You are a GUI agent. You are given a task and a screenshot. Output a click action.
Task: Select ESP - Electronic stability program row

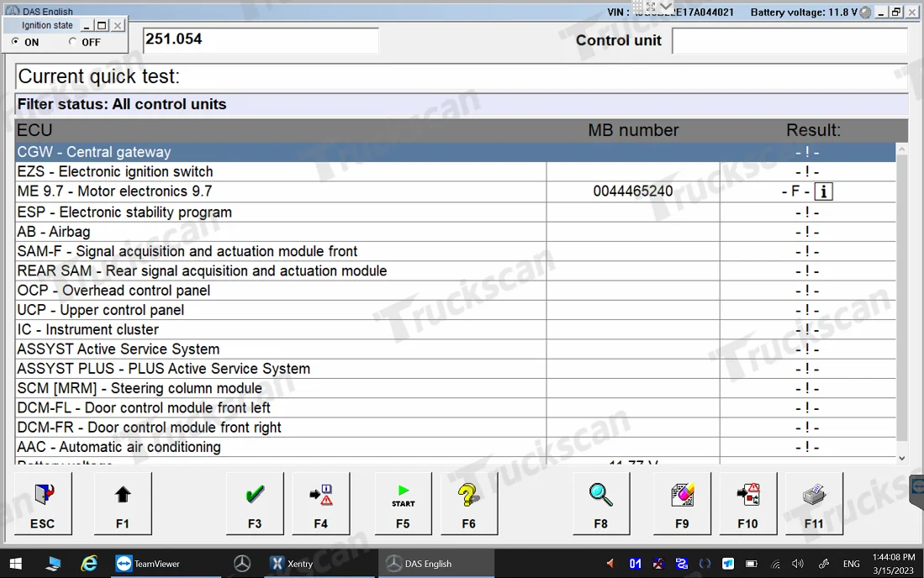(455, 212)
